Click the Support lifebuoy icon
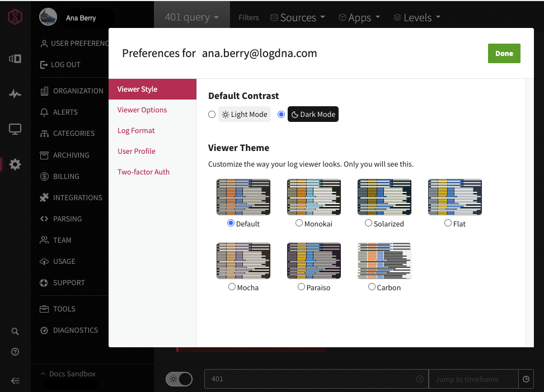The width and height of the screenshot is (544, 392). click(x=44, y=283)
